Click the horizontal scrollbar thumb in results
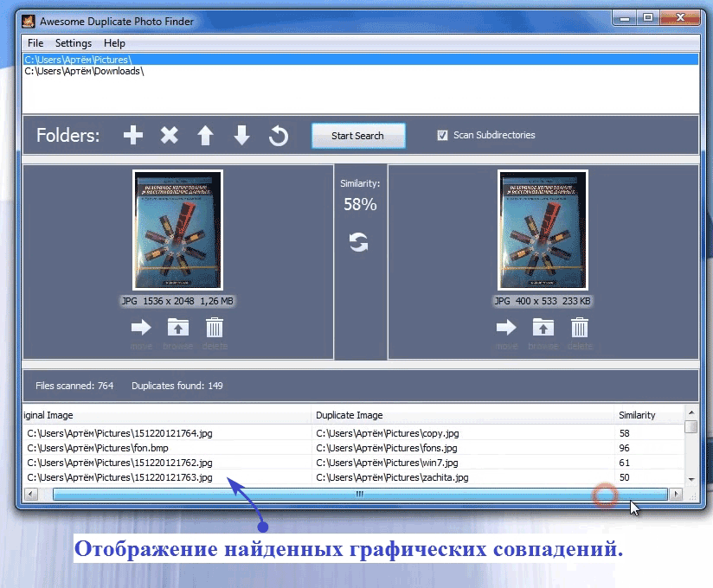The height and width of the screenshot is (588, 713). click(359, 494)
